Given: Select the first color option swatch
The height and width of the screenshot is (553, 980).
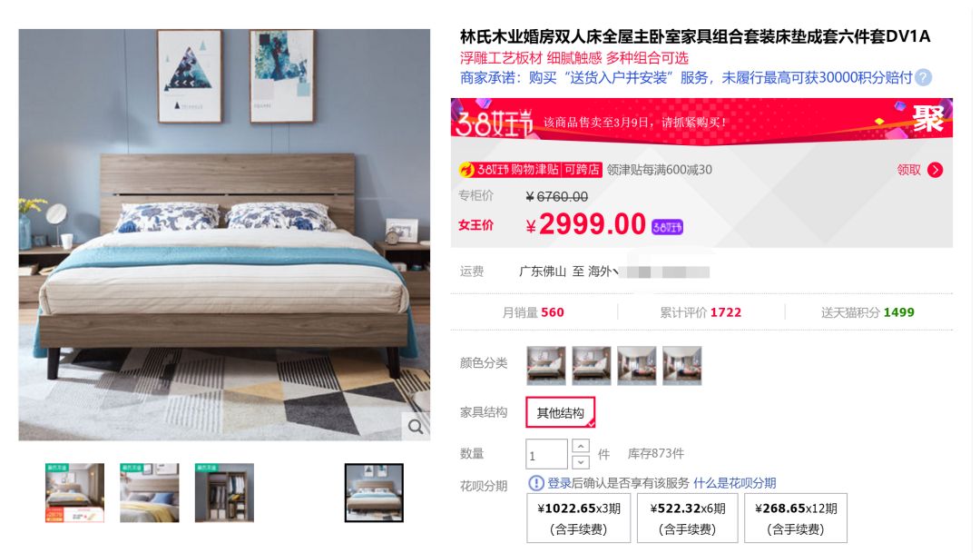Looking at the screenshot, I should (x=545, y=365).
